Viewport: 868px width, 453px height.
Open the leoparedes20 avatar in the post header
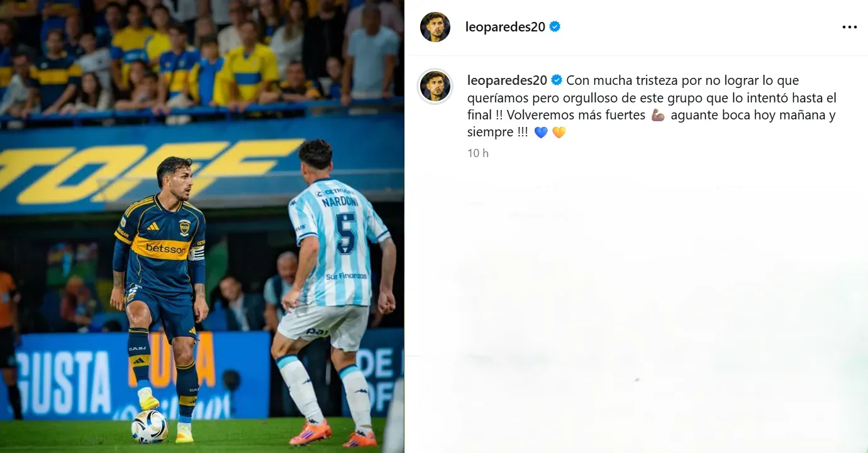435,27
